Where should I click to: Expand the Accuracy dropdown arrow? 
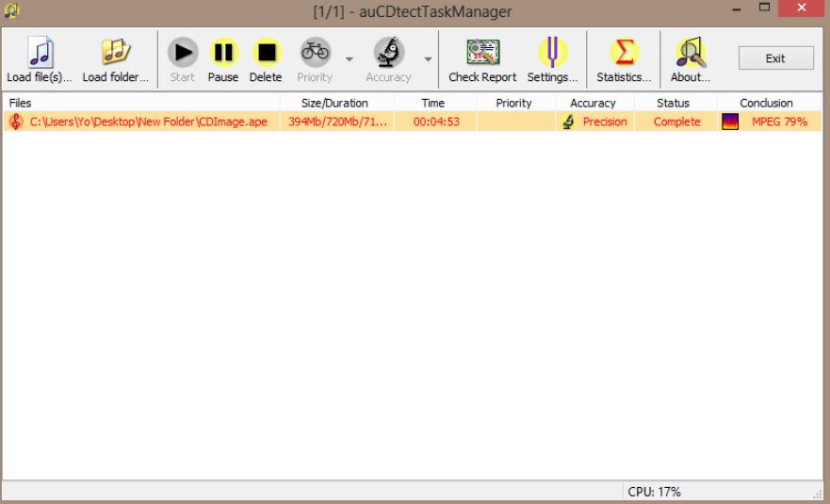coord(429,58)
